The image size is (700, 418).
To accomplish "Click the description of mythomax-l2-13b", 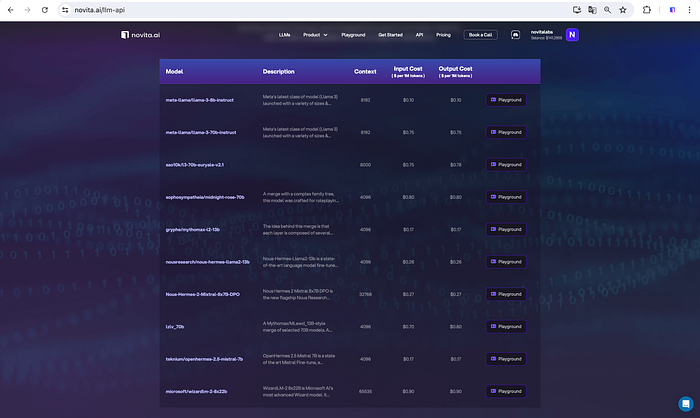I will coord(298,230).
